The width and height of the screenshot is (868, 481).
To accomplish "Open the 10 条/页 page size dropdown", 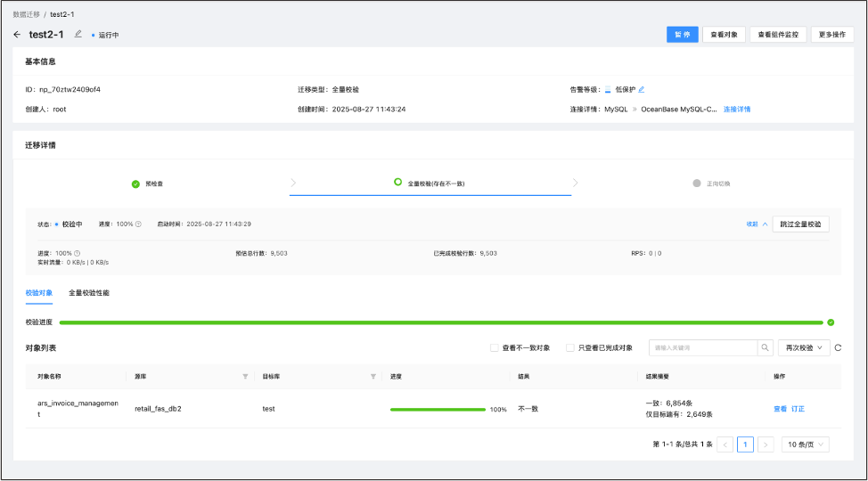I will click(x=805, y=444).
